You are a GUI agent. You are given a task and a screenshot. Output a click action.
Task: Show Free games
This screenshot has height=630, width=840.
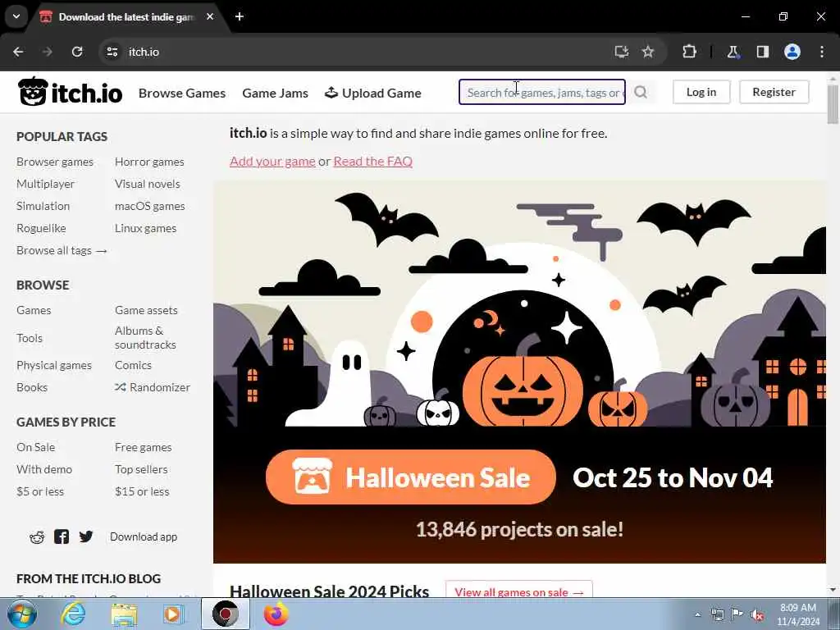pos(144,447)
